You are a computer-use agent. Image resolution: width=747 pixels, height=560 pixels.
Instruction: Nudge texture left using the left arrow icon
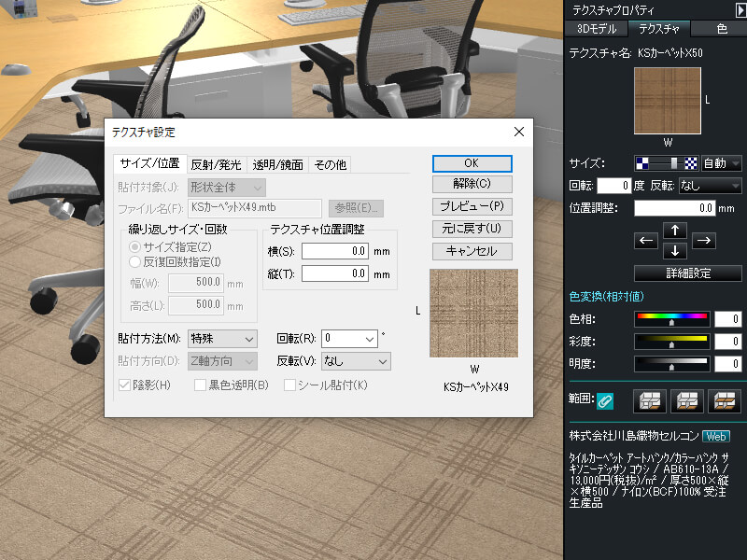tap(646, 241)
